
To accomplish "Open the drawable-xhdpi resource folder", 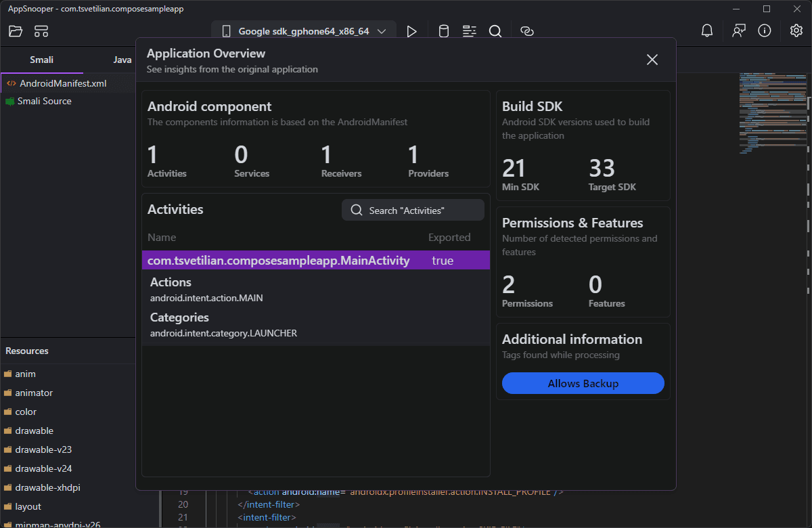I will (x=48, y=487).
